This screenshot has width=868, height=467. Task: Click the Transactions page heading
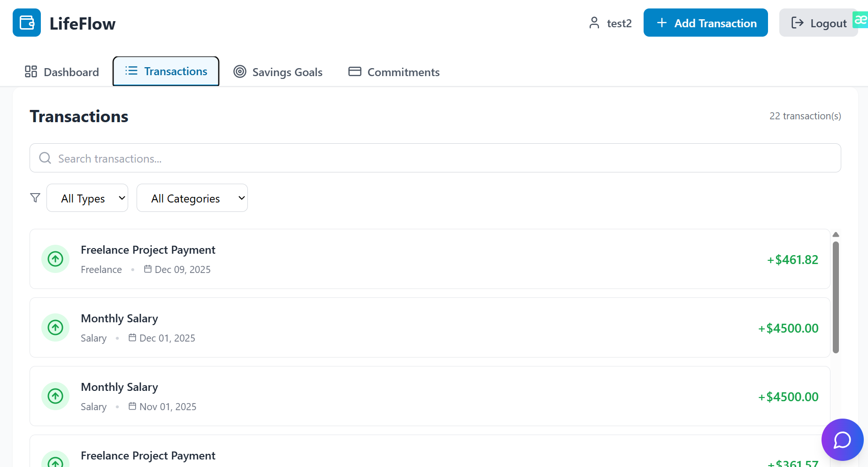pyautogui.click(x=79, y=116)
